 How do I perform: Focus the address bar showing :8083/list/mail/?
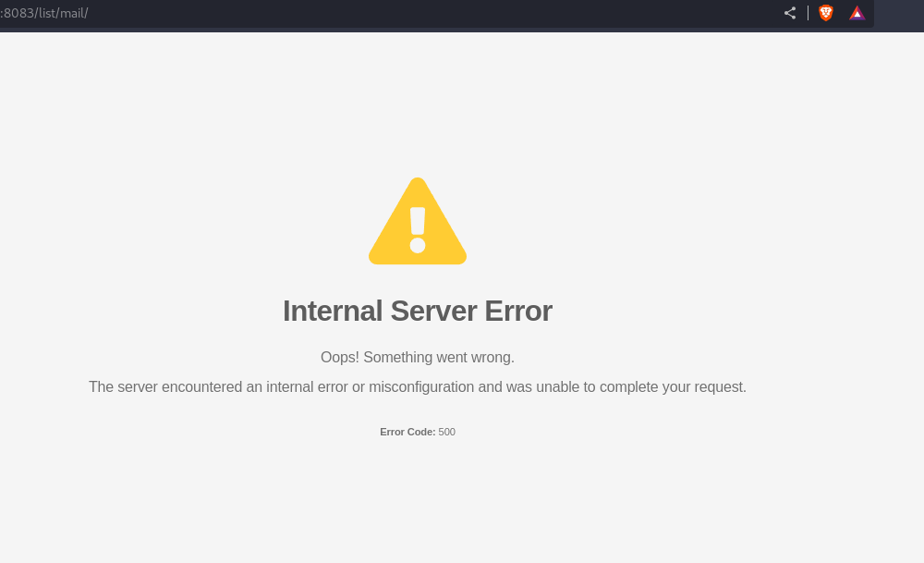[389, 13]
